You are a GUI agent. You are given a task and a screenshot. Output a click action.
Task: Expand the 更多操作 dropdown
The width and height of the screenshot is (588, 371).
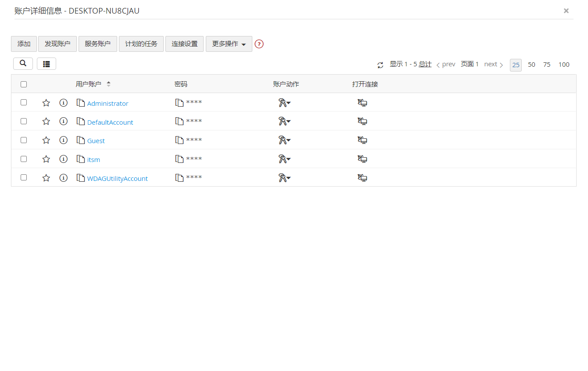tap(229, 44)
